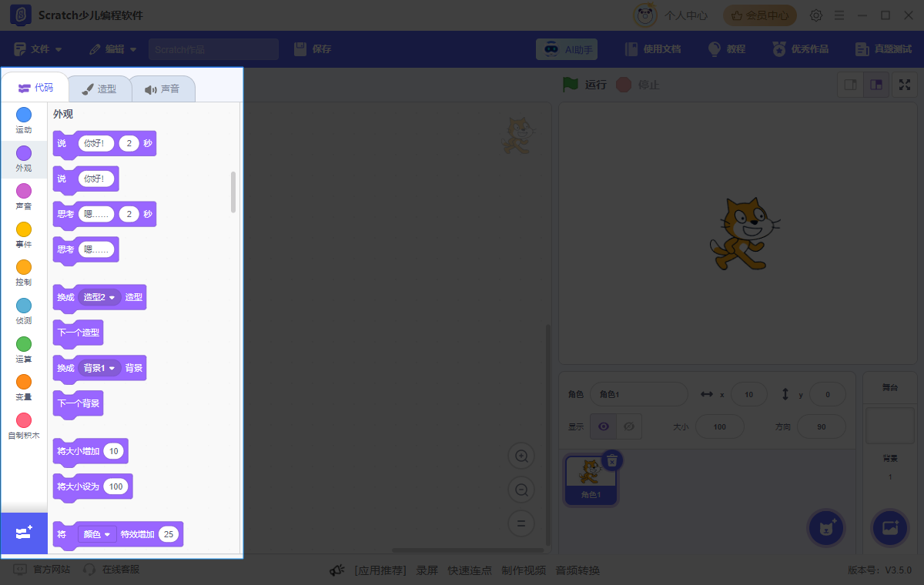Select the 运动 (Motion) category icon
Viewport: 924px width, 585px height.
[23, 118]
